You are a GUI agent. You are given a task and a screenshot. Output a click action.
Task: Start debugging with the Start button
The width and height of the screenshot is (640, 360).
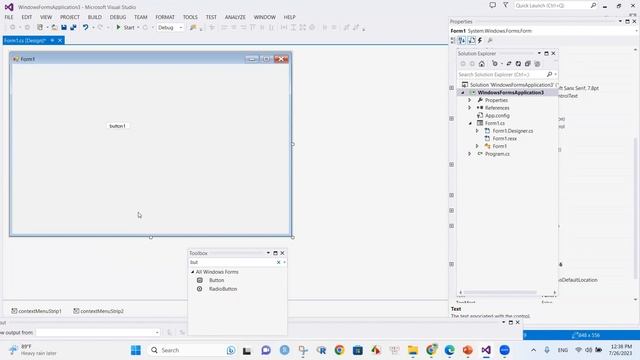(x=125, y=27)
